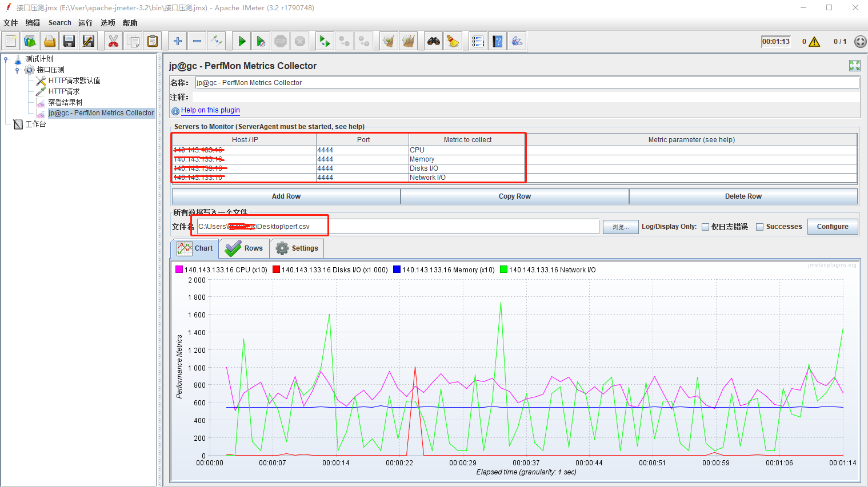The width and height of the screenshot is (868, 487).
Task: Click Start no pauses icon
Action: coord(261,41)
